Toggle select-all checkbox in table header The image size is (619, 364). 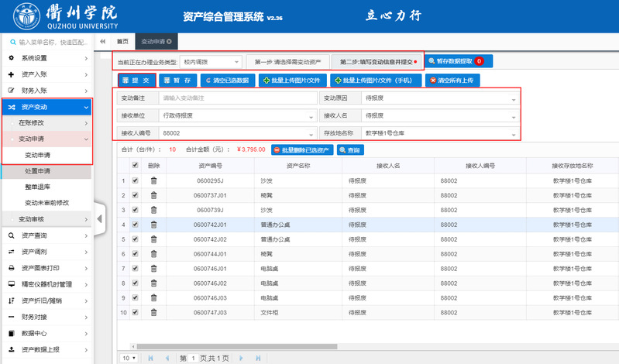click(135, 165)
